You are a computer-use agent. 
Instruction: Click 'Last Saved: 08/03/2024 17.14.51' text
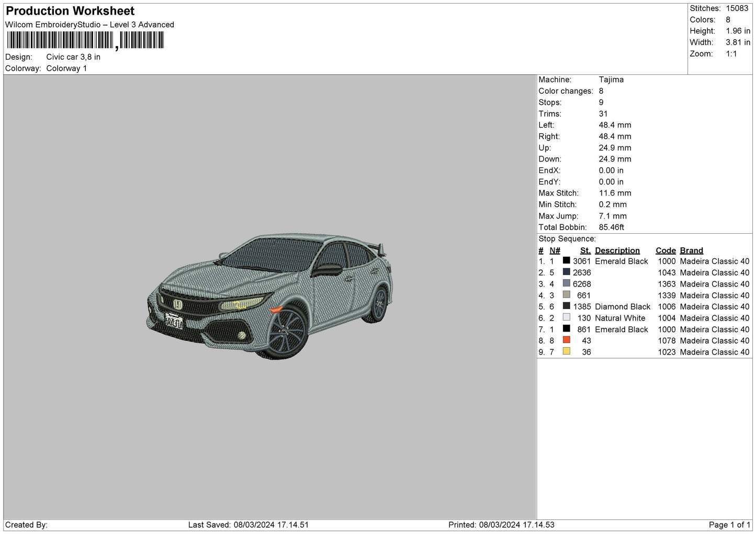click(x=249, y=525)
